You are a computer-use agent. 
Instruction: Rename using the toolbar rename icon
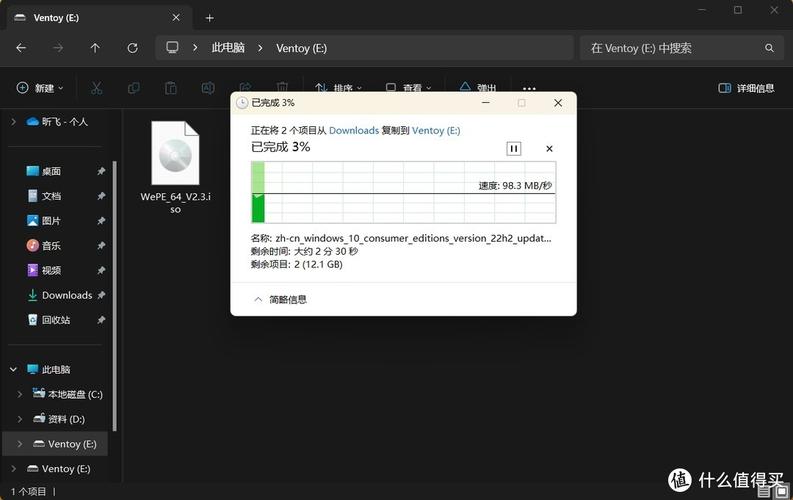208,88
